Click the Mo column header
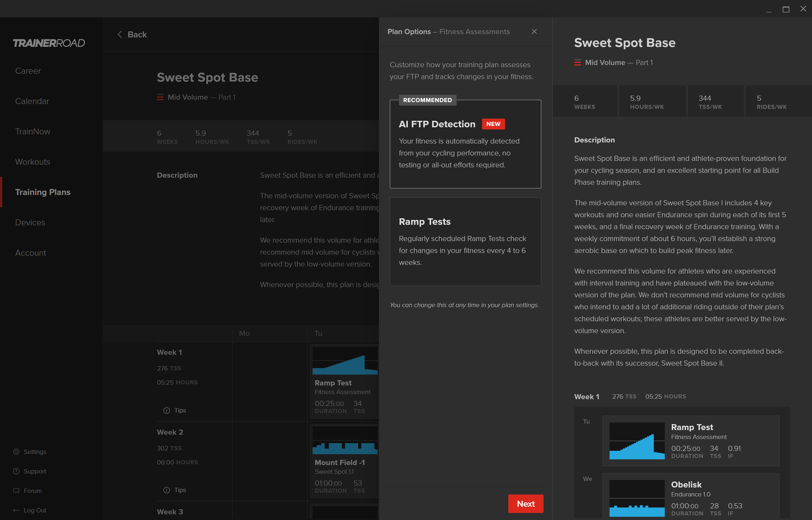812x520 pixels. click(244, 333)
